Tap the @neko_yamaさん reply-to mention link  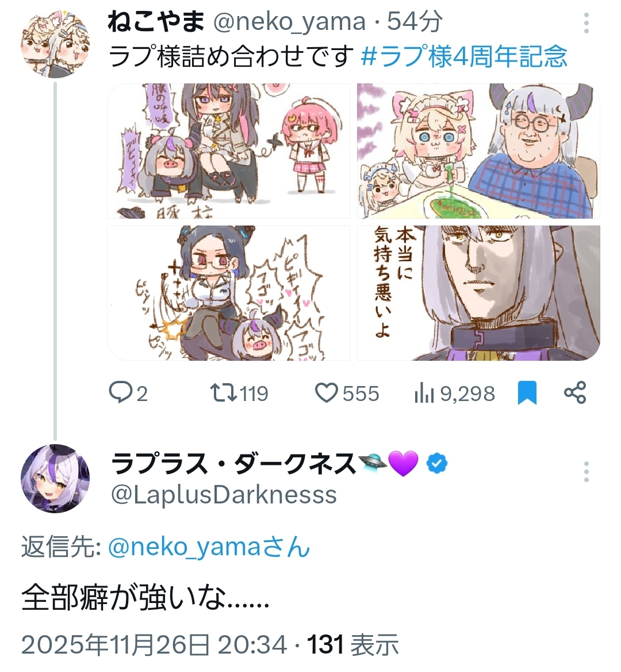(209, 547)
